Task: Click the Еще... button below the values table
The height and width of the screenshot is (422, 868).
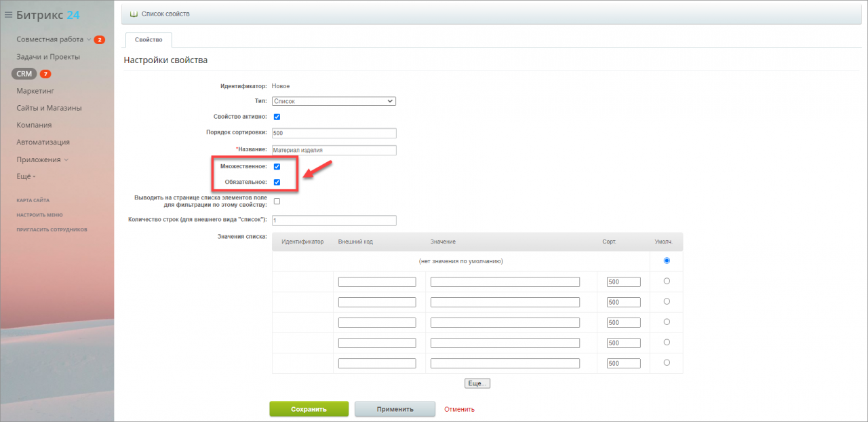Action: click(x=477, y=383)
